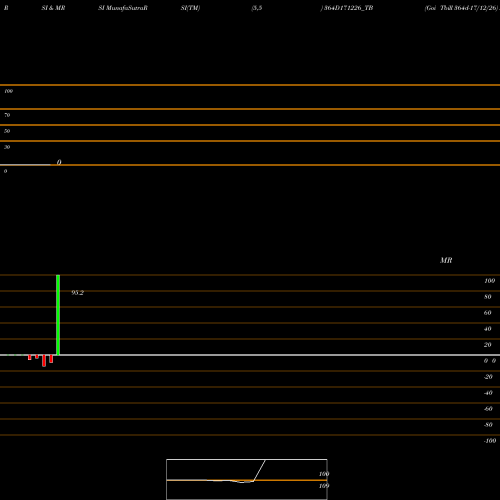Click the '80' tick on the MR axis
Viewport: 500px width, 500px height.
[488, 297]
